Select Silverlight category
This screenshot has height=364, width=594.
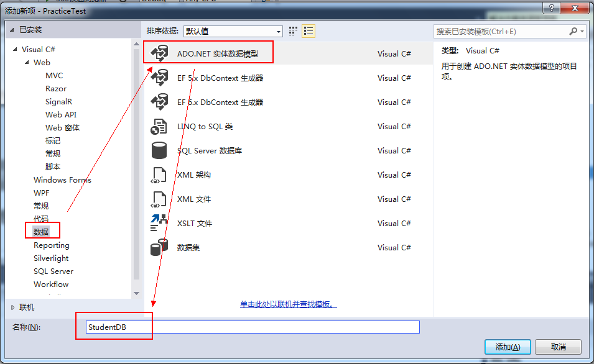[x=51, y=258]
